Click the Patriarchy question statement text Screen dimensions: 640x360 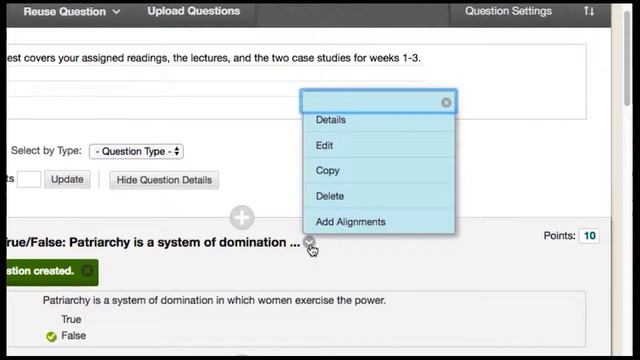pos(214,300)
